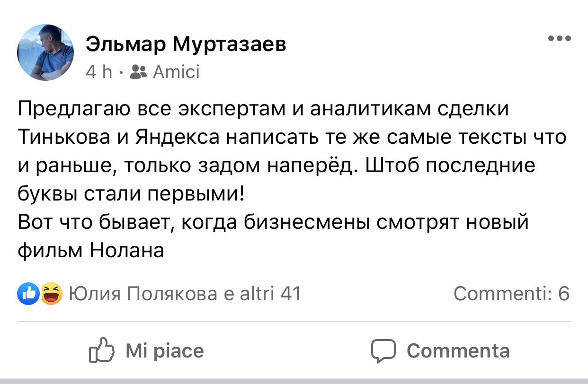Open the author name Эльмар Муртазаев
The width and height of the screenshot is (588, 384).
186,45
